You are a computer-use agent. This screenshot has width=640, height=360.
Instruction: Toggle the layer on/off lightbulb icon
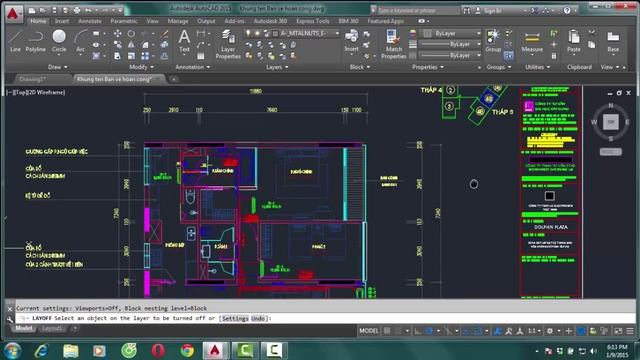(248, 33)
